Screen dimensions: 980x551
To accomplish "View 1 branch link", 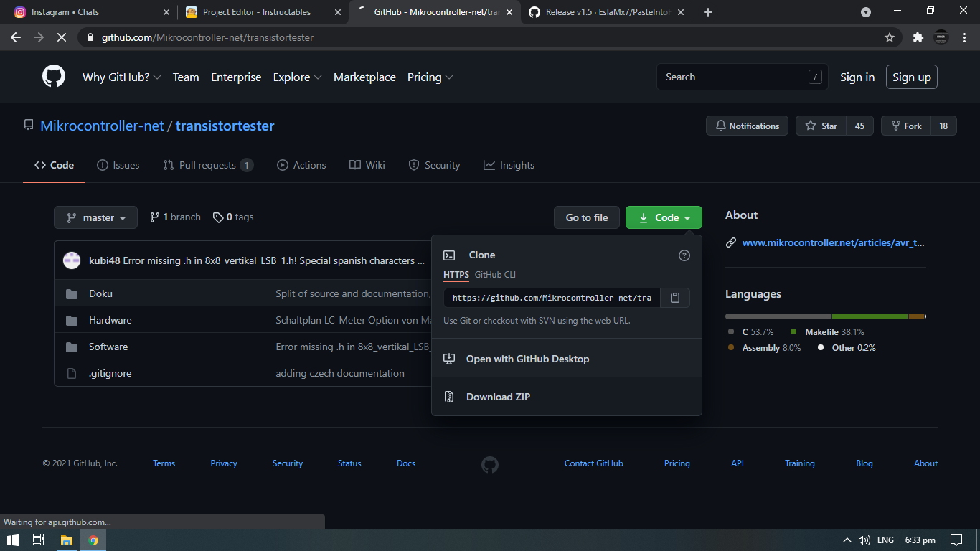I will coord(175,217).
